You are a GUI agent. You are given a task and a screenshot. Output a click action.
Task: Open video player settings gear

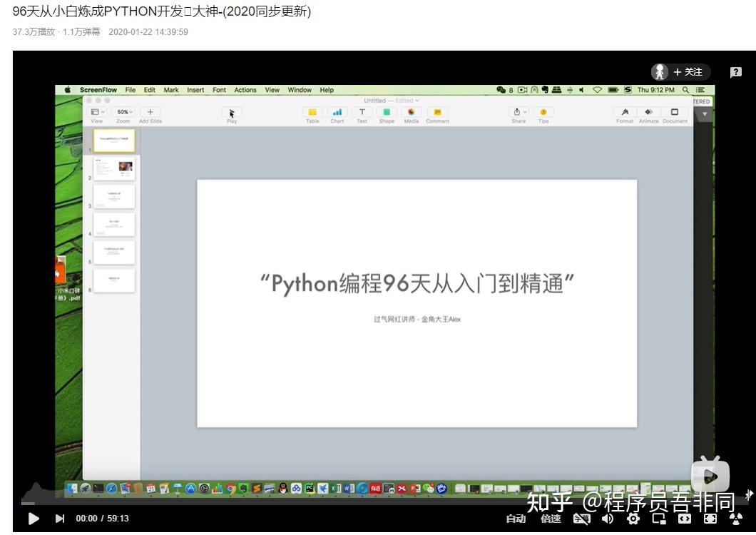click(632, 519)
